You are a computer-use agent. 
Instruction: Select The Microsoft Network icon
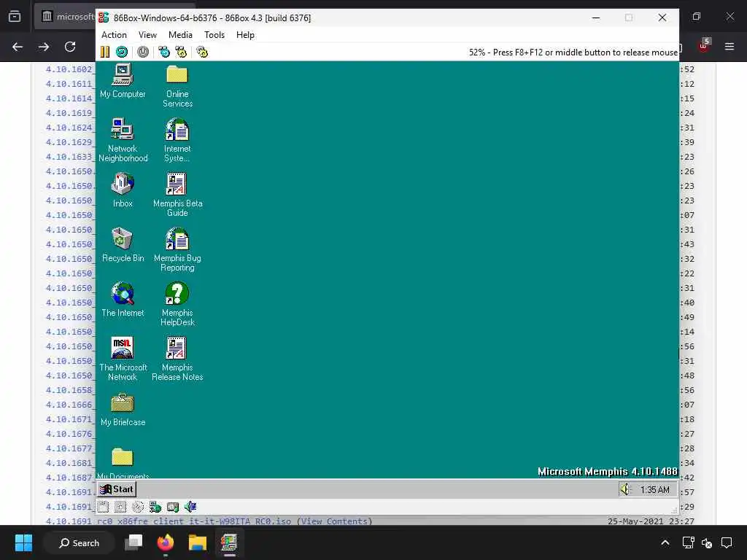(123, 359)
